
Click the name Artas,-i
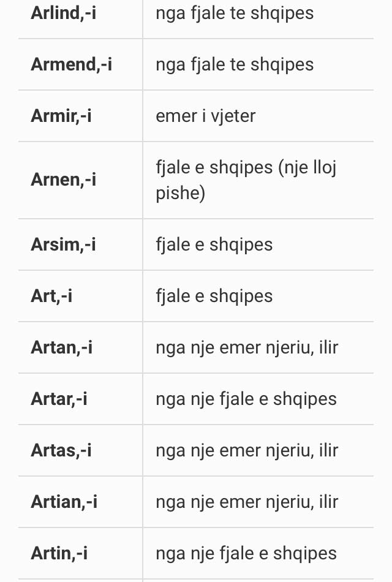[61, 451]
